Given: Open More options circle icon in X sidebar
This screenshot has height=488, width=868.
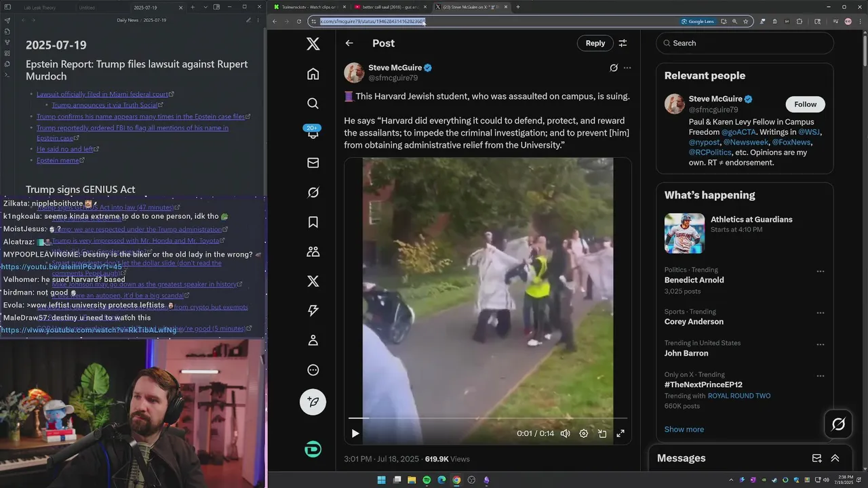Looking at the screenshot, I should [313, 370].
